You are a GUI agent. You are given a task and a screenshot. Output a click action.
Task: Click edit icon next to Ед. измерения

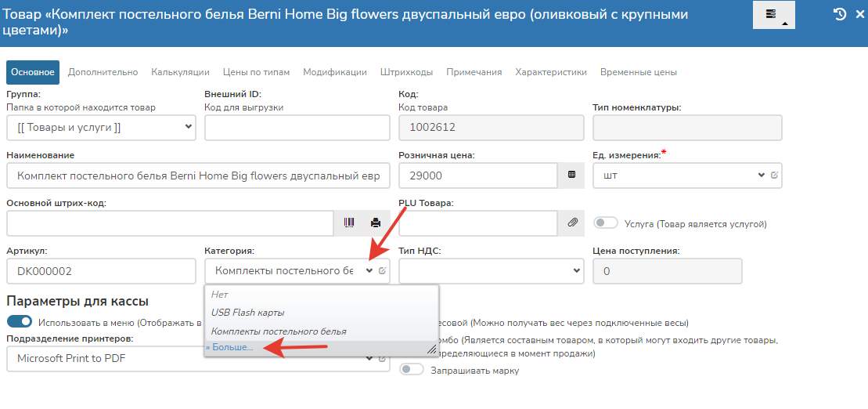point(774,176)
